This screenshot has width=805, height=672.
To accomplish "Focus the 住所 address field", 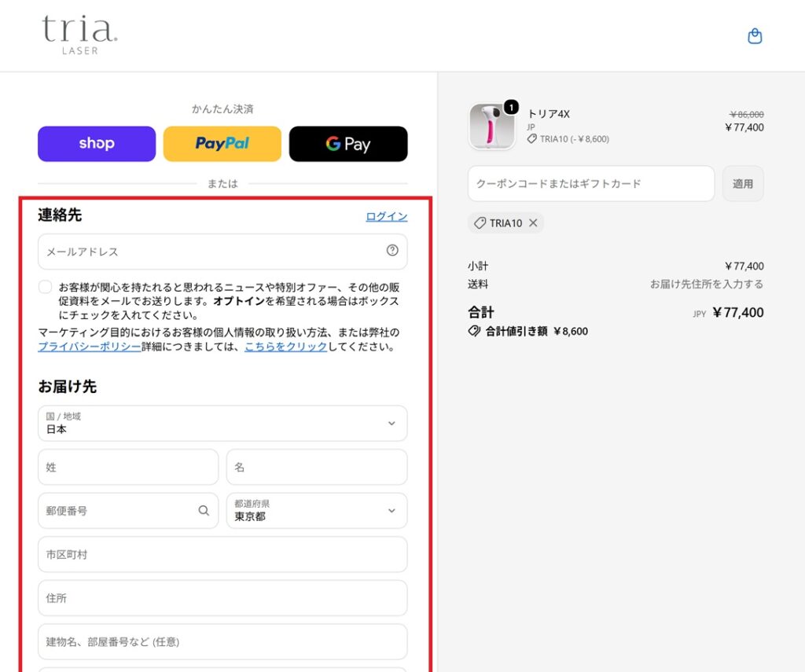I will pyautogui.click(x=222, y=597).
